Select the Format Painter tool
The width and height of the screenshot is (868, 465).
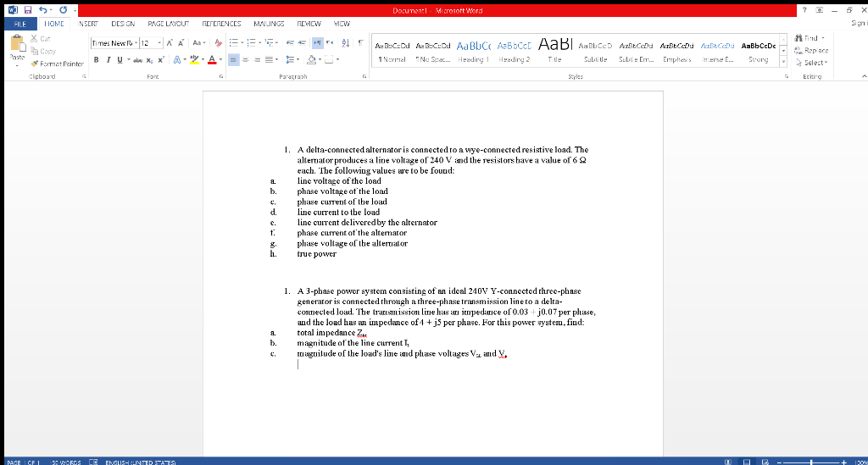click(58, 64)
